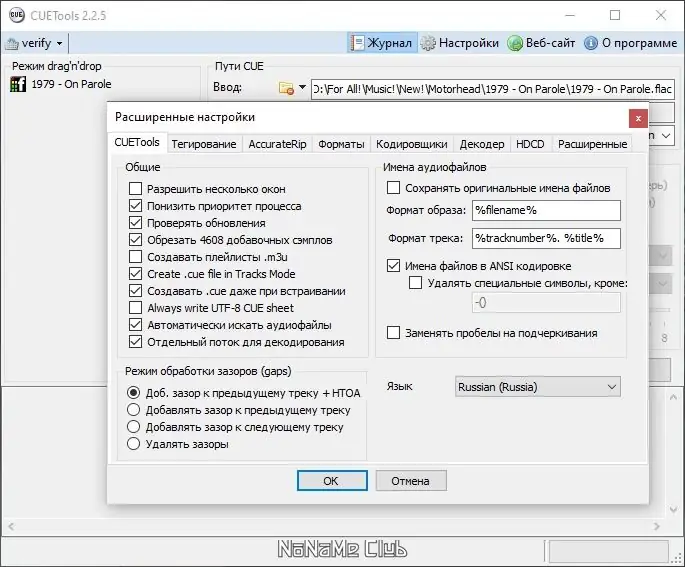This screenshot has width=685, height=567.
Task: Click horizontal scroll left arrow in log
Action: point(11,526)
